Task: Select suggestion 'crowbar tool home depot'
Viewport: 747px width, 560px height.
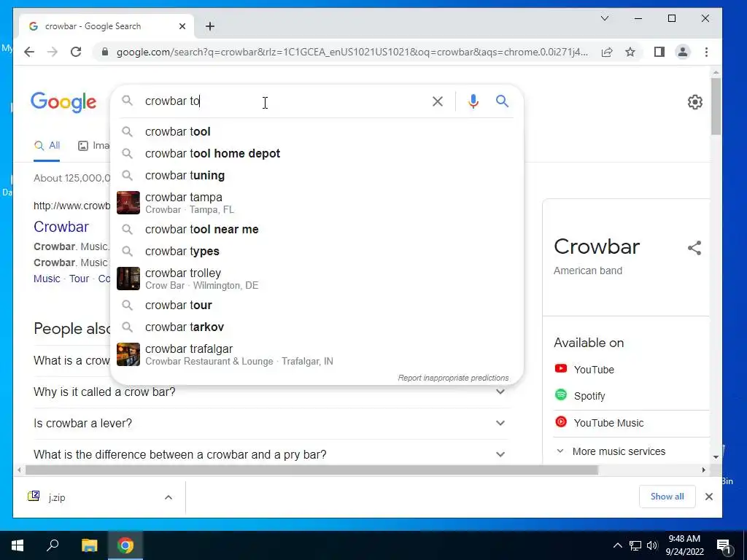Action: 317,153
